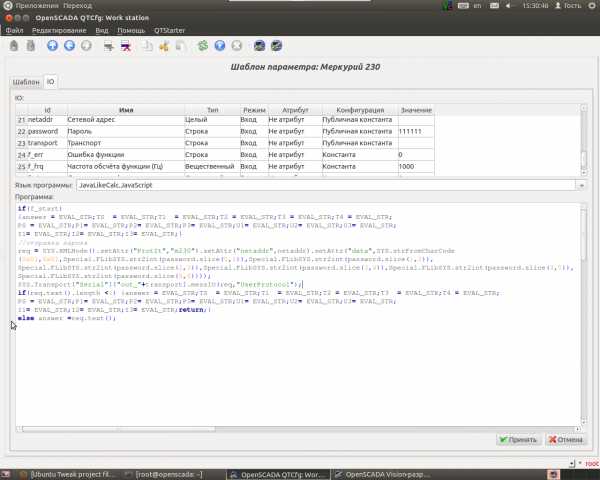The width and height of the screenshot is (600, 480).
Task: Click the add item toolbar icon
Action: point(109,45)
